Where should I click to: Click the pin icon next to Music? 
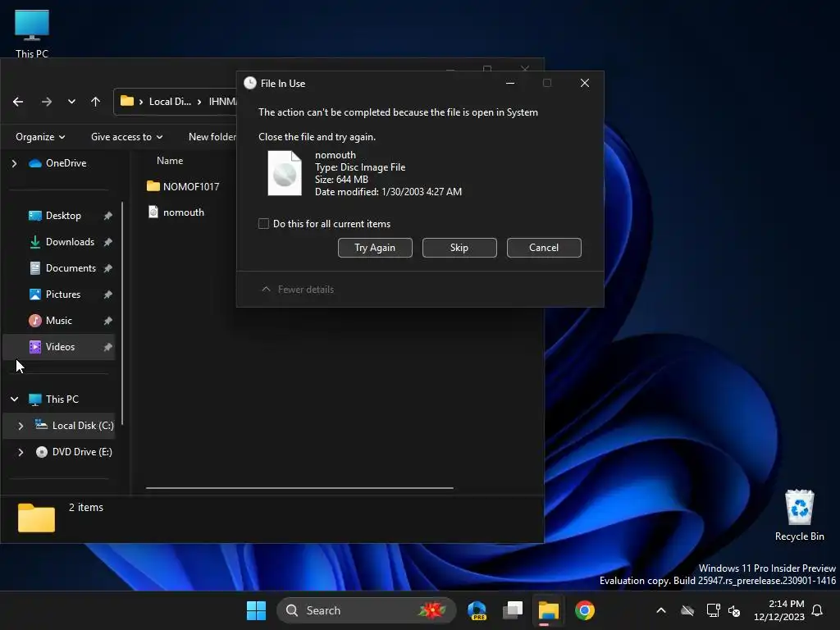click(107, 321)
